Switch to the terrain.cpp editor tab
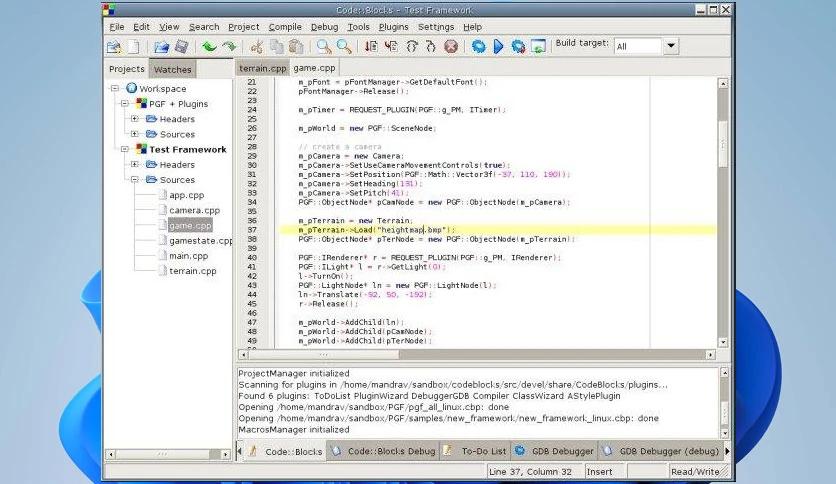 pos(262,68)
